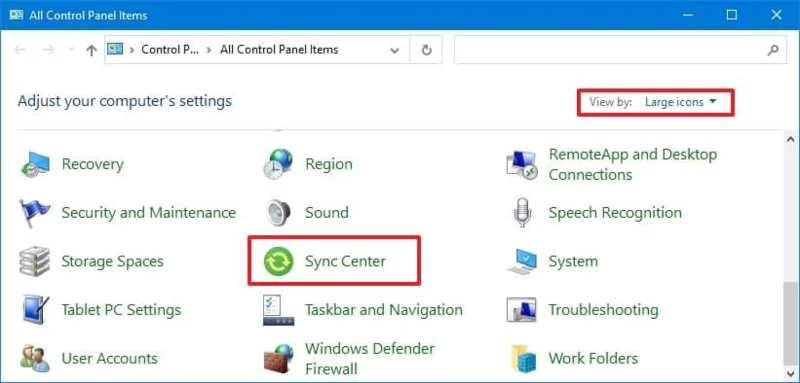The image size is (800, 383).
Task: Click the Control P... breadcrumb
Action: (169, 50)
